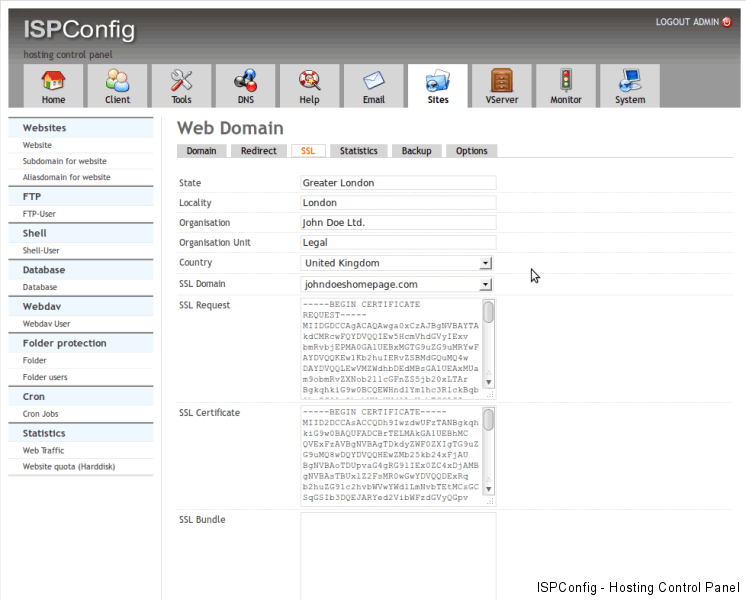Open the SSL Domain dropdown

coord(485,284)
